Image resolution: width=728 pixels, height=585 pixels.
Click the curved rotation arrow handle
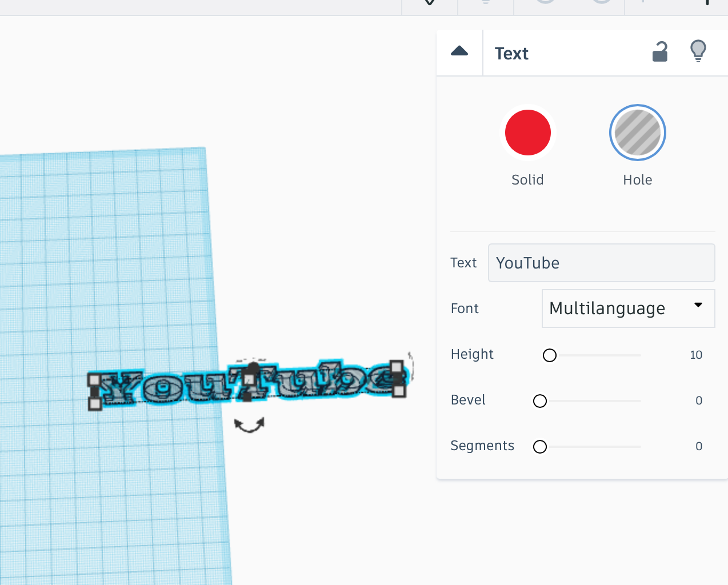point(249,425)
